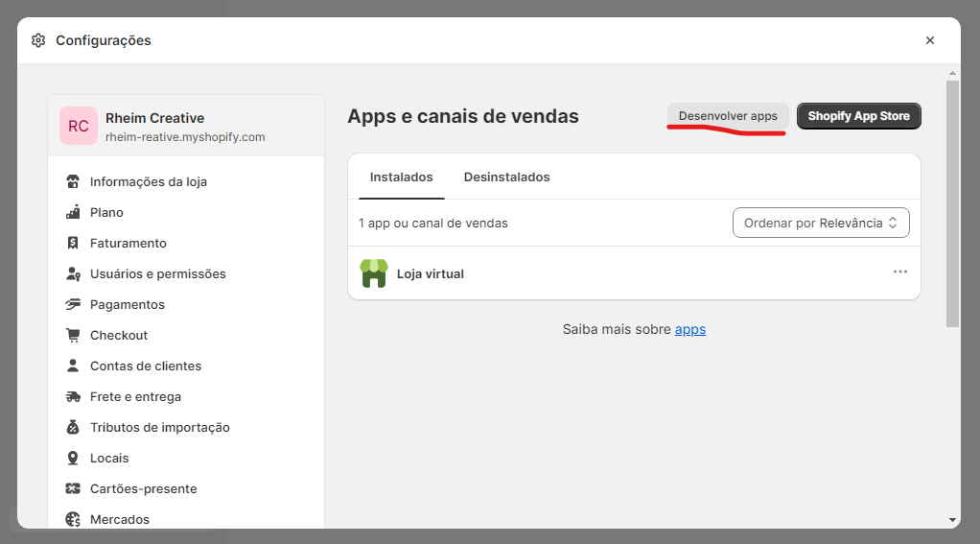
Task: Click the Frete e entrega truck icon
Action: (73, 396)
